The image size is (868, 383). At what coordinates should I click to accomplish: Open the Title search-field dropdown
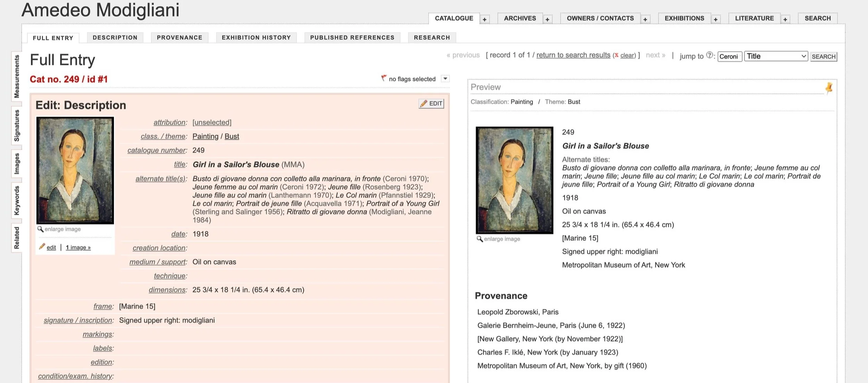click(776, 56)
